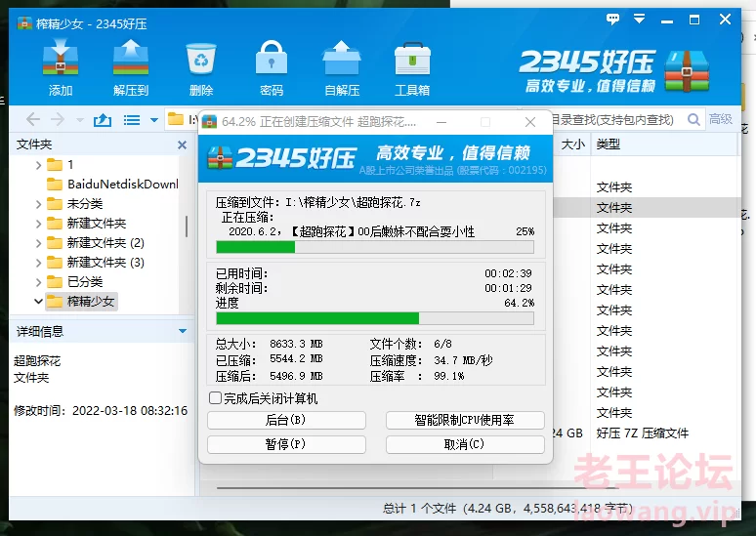
Task: Click the 剩余时间 00:01:29 value
Action: tap(508, 288)
